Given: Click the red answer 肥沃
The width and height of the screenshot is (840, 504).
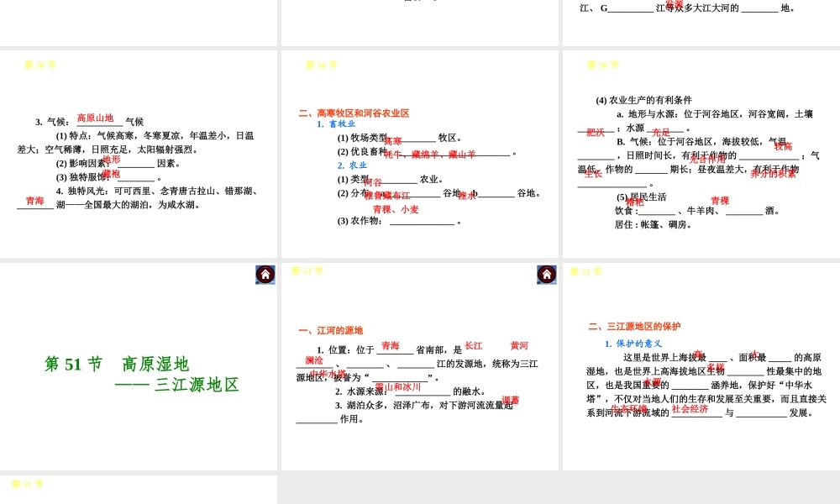Looking at the screenshot, I should [x=596, y=132].
